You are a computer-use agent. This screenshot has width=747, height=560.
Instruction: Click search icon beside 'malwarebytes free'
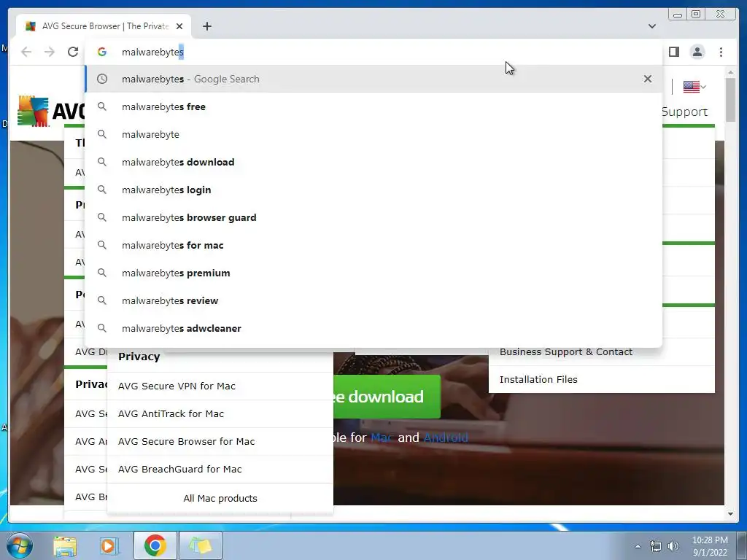(x=102, y=106)
